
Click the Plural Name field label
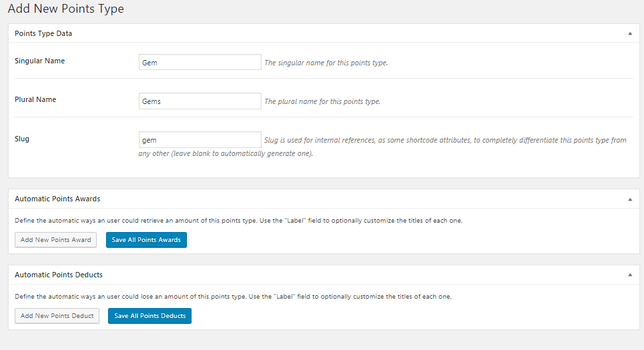35,99
